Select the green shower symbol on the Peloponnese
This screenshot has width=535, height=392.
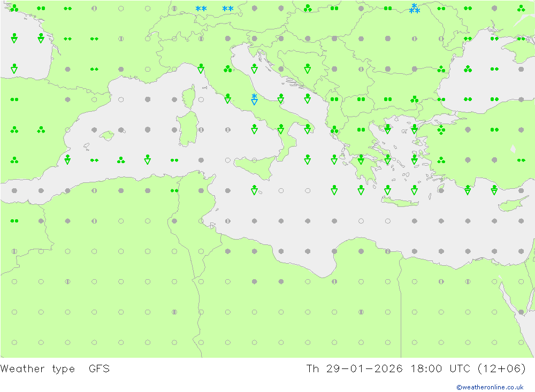pyautogui.click(x=361, y=159)
